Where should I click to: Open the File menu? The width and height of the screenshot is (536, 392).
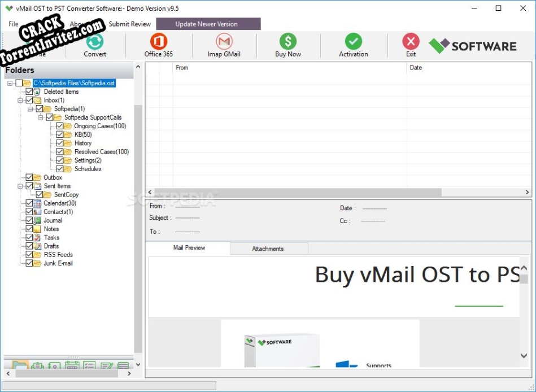point(12,24)
